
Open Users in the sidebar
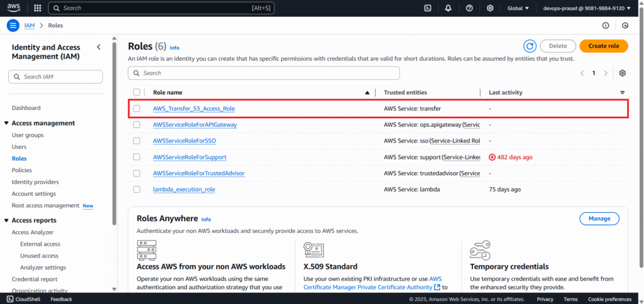(x=19, y=146)
